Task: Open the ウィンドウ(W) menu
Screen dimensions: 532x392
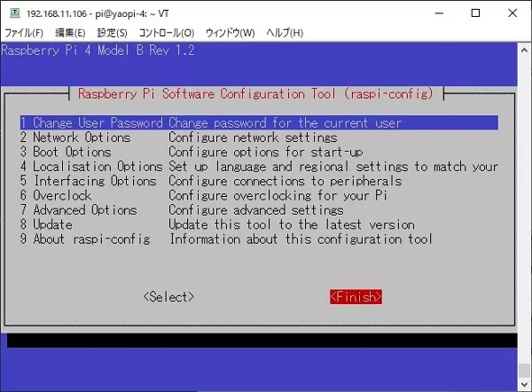Action: 230,33
